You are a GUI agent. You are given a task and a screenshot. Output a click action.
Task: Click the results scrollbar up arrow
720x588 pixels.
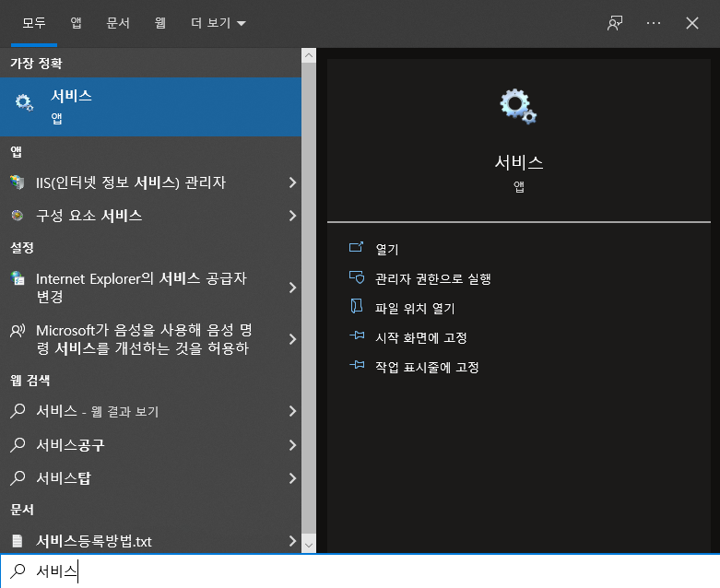[309, 55]
